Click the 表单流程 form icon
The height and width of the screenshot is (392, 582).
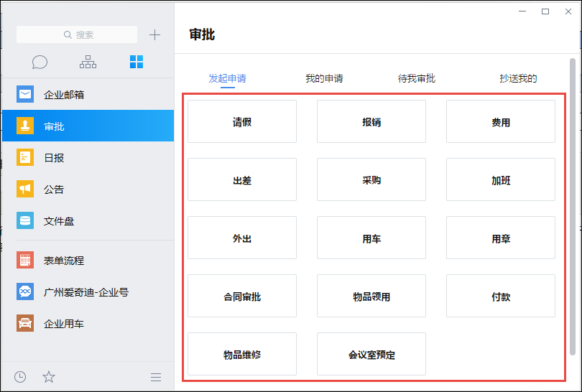[25, 260]
